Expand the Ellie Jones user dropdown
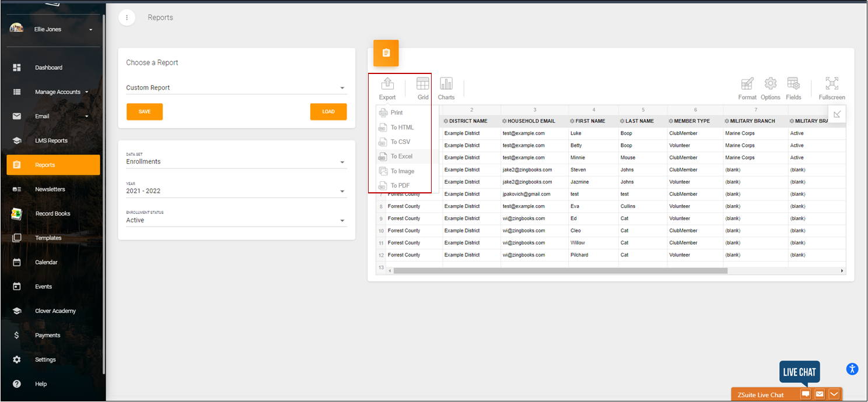The height and width of the screenshot is (402, 868). coord(91,30)
